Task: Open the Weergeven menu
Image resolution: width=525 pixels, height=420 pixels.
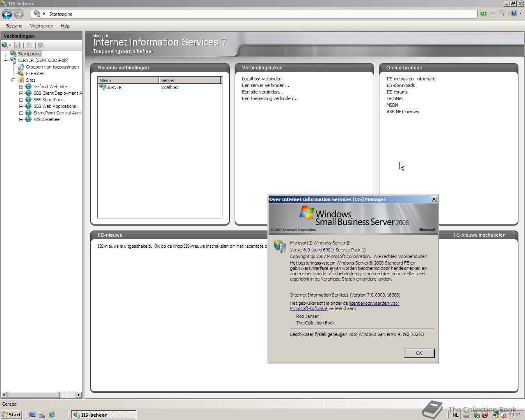Action: coord(41,26)
